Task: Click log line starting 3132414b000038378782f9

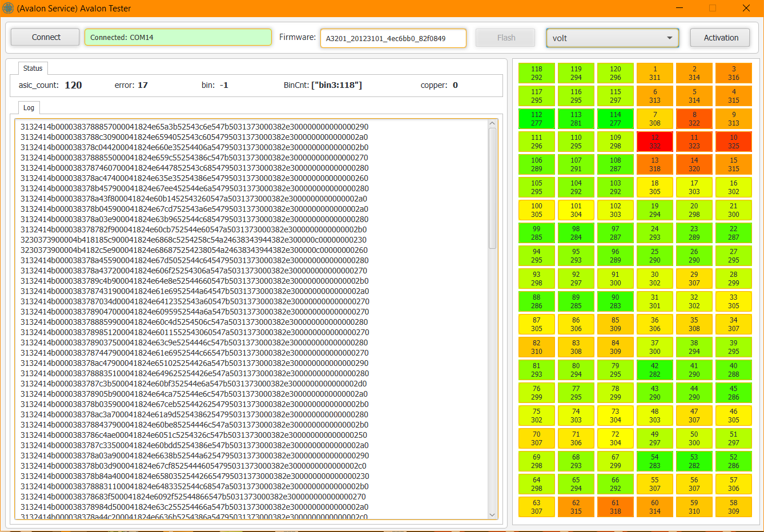Action: pyautogui.click(x=194, y=229)
